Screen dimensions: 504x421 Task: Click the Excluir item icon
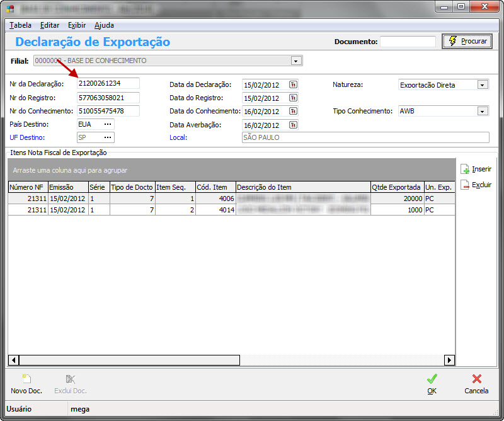point(465,185)
